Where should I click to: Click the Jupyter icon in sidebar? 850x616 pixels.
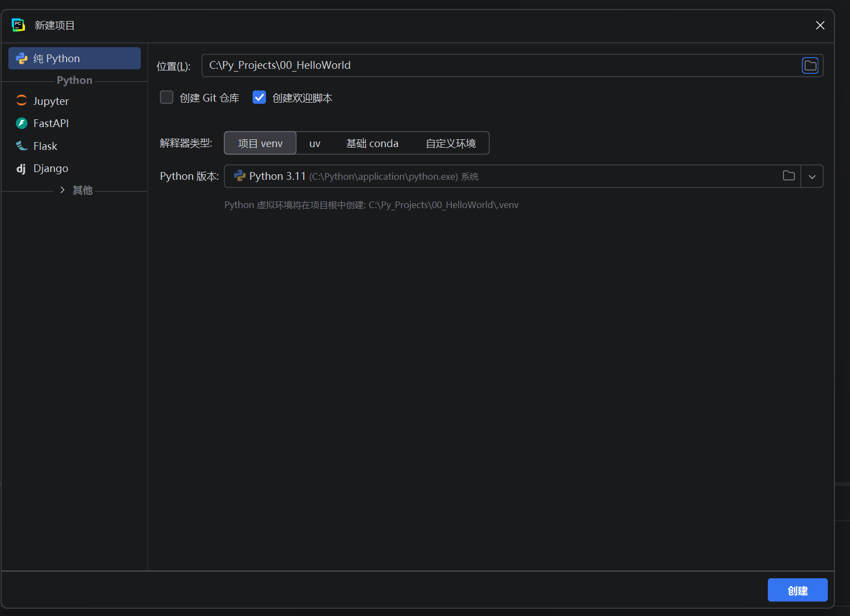(22, 100)
